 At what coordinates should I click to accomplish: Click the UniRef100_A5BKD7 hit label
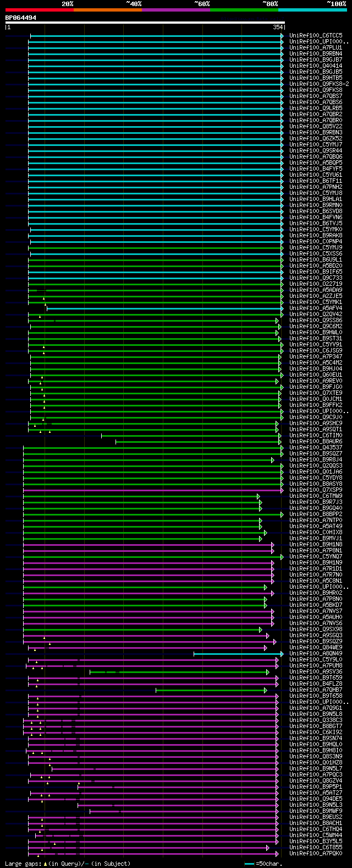(x=316, y=605)
